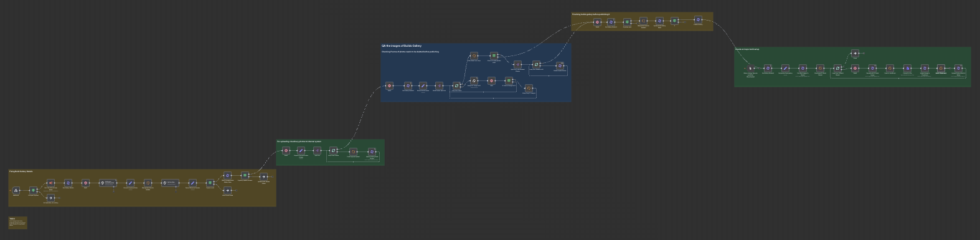
Task: Open the orange Code node in Fixing Build Gallery Details
Action: (x=148, y=183)
